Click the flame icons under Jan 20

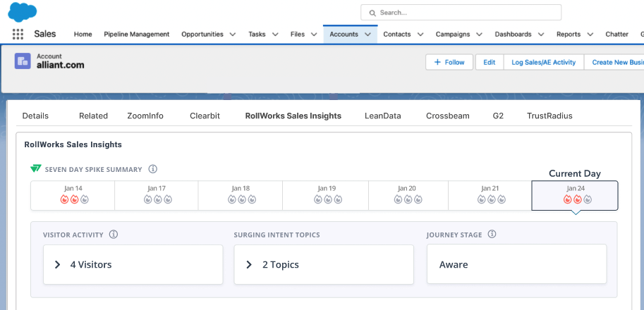408,199
